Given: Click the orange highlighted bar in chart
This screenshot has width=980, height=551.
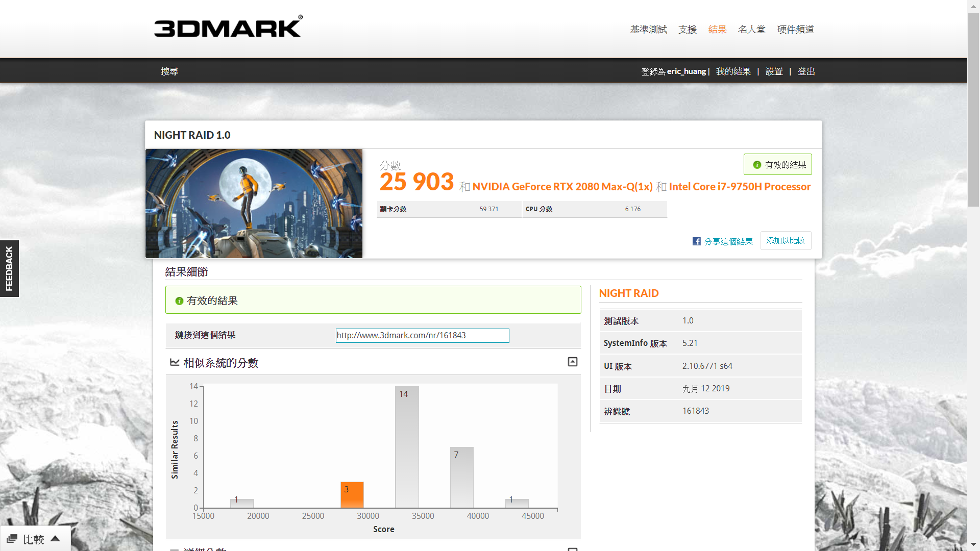Looking at the screenshot, I should (x=352, y=495).
